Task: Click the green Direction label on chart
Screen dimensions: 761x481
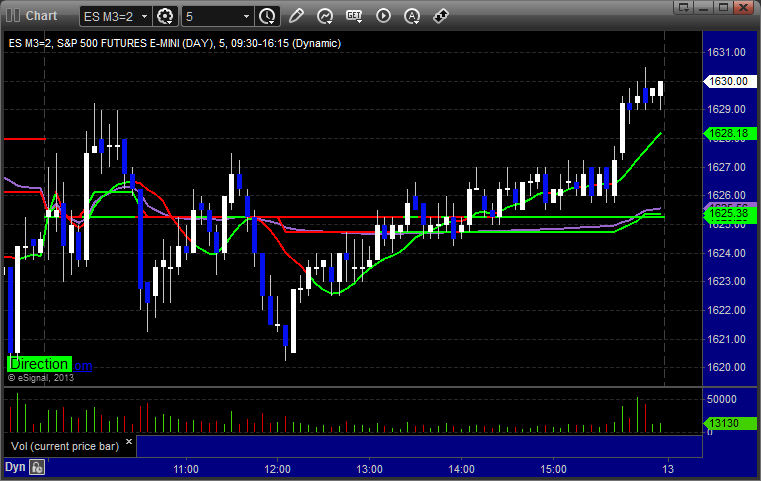Action: (39, 364)
